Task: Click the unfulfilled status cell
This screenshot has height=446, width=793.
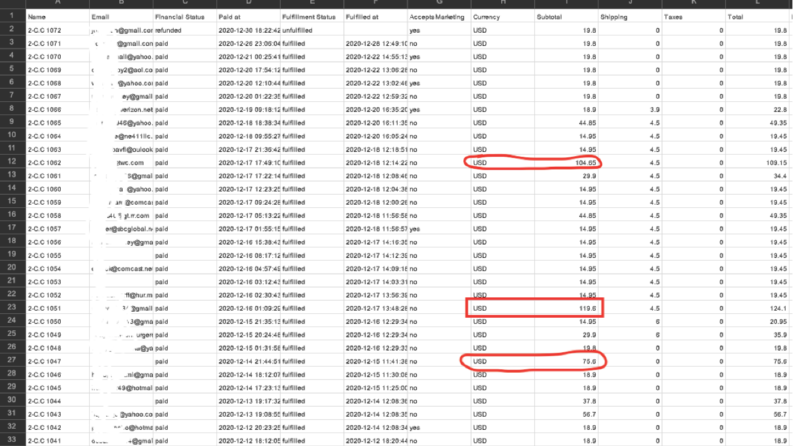Action: pos(312,30)
